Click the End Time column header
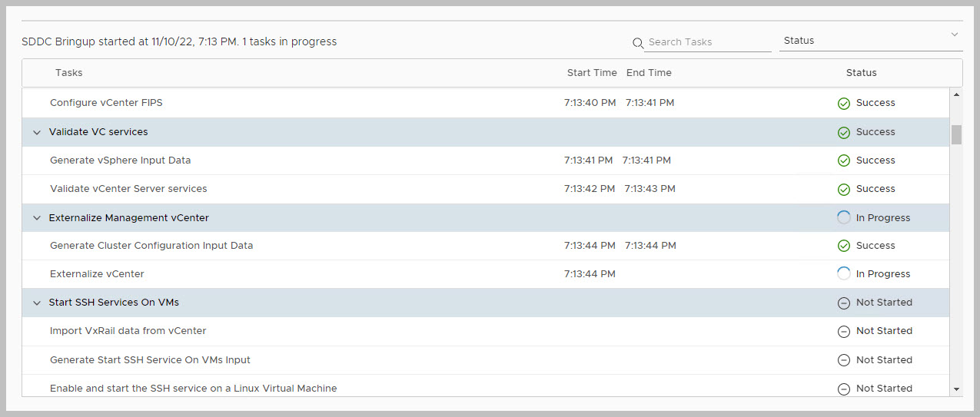The height and width of the screenshot is (417, 980). point(649,73)
